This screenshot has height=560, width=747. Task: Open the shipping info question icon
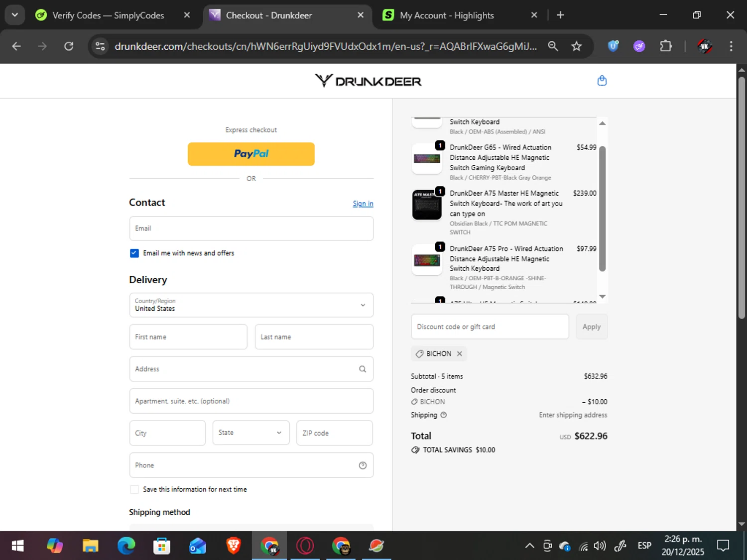(444, 415)
